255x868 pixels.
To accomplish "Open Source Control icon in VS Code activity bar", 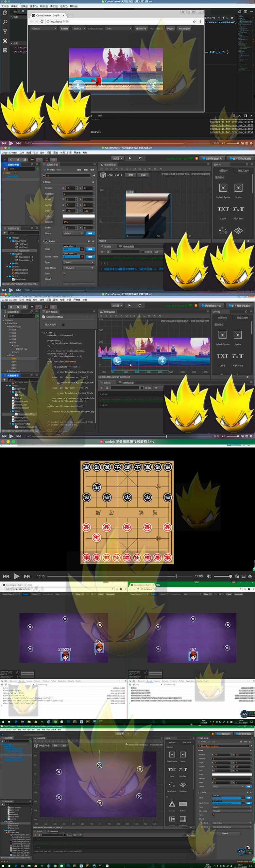I will (x=5, y=31).
